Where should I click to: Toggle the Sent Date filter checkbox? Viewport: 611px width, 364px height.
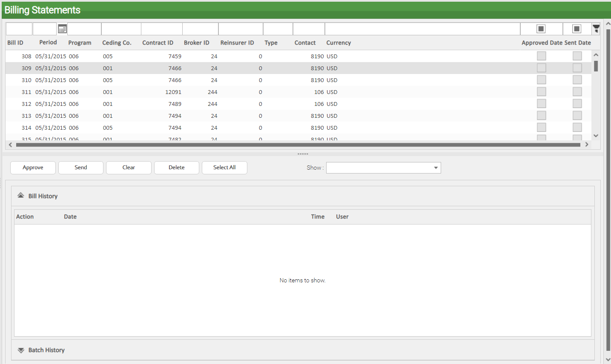point(577,29)
